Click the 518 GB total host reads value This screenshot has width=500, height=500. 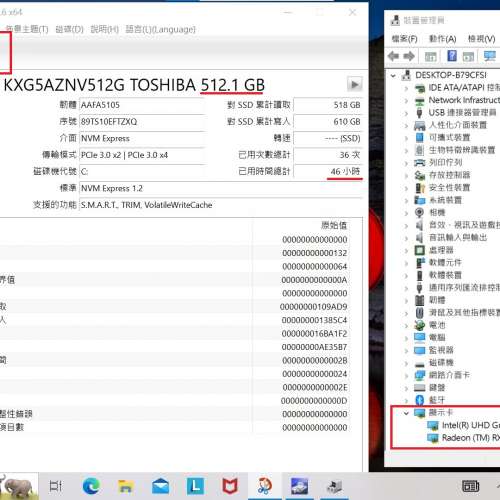click(328, 105)
